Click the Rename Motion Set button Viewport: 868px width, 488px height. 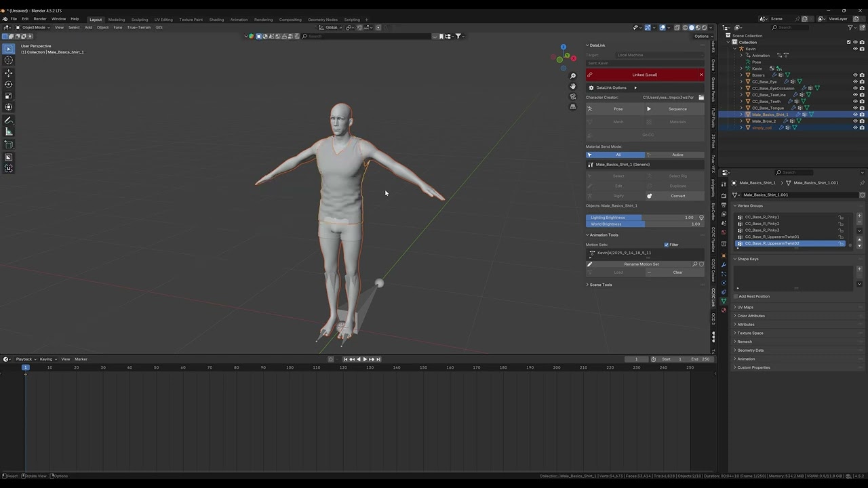coord(641,264)
